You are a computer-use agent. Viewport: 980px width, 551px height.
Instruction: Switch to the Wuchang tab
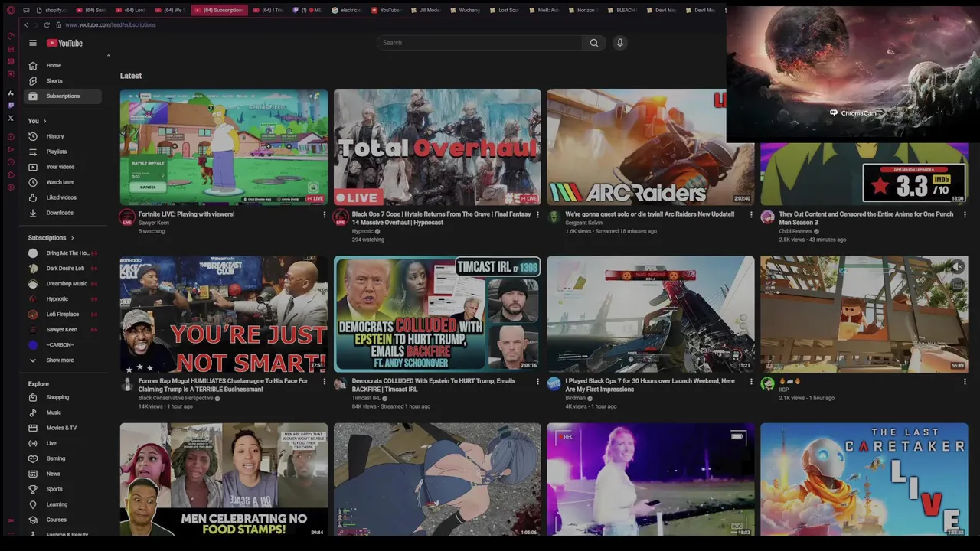click(465, 10)
